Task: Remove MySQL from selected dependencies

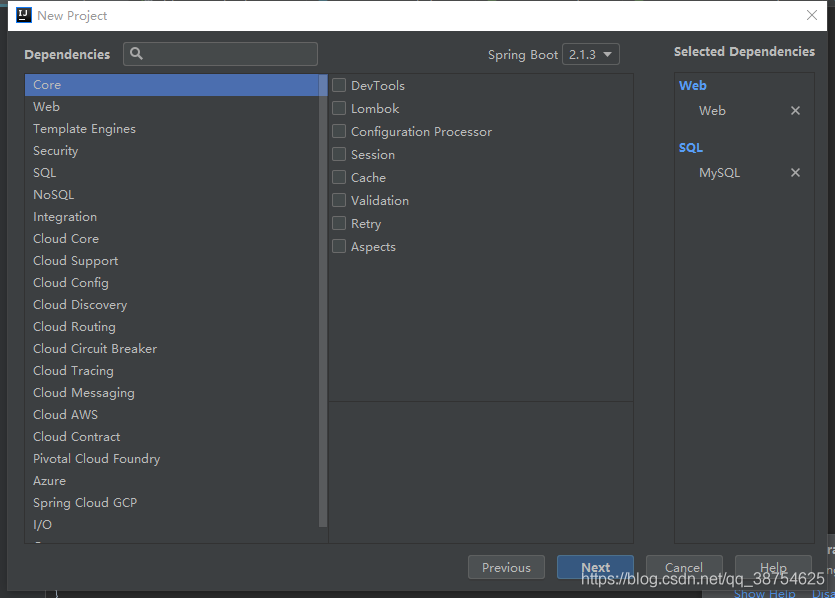Action: [795, 173]
